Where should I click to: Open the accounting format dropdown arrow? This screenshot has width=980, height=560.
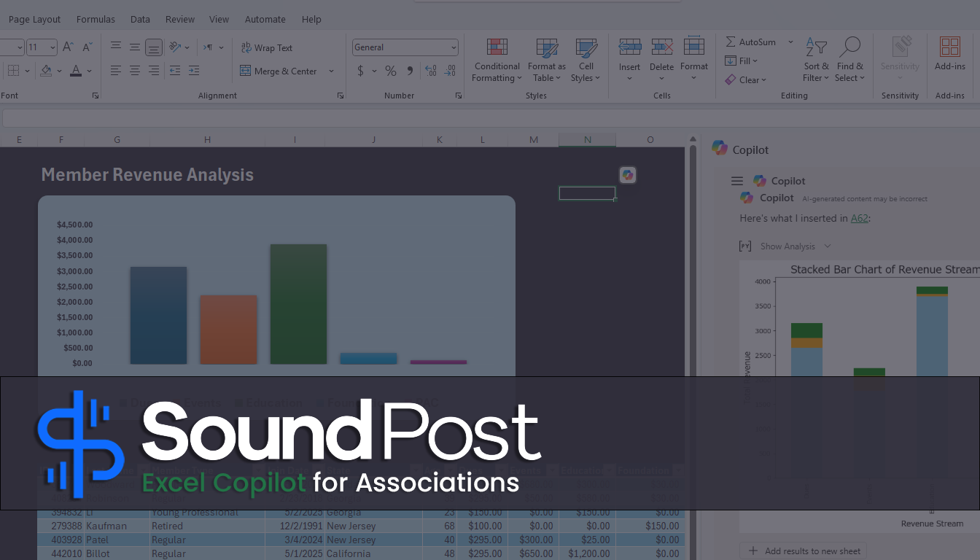tap(374, 71)
